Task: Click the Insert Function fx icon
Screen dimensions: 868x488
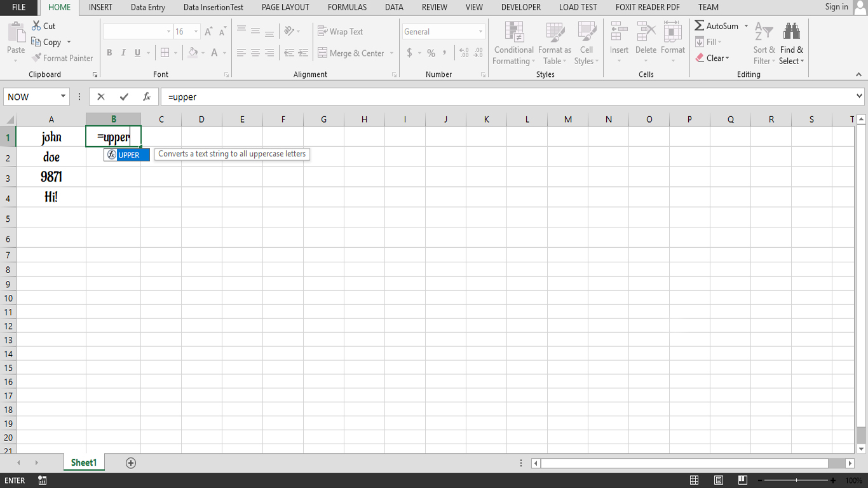Action: click(x=146, y=97)
